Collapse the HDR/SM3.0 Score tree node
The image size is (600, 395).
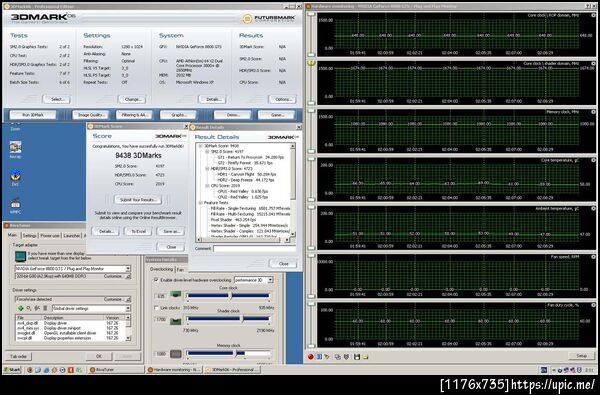[207, 168]
